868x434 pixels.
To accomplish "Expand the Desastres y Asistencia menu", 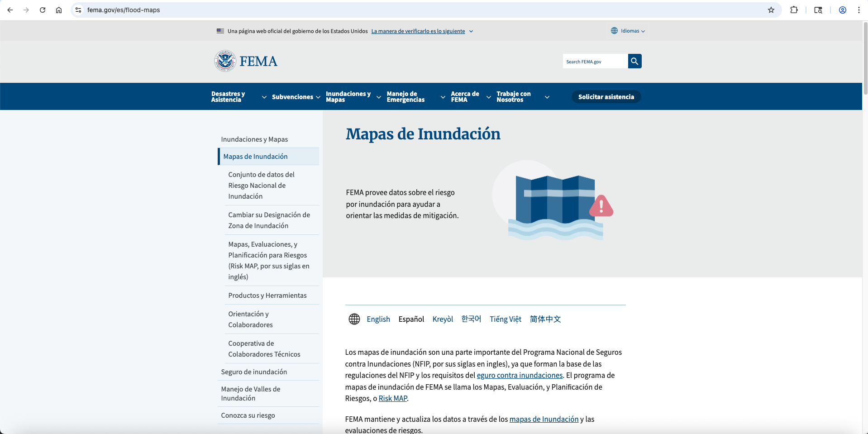I will (x=238, y=97).
